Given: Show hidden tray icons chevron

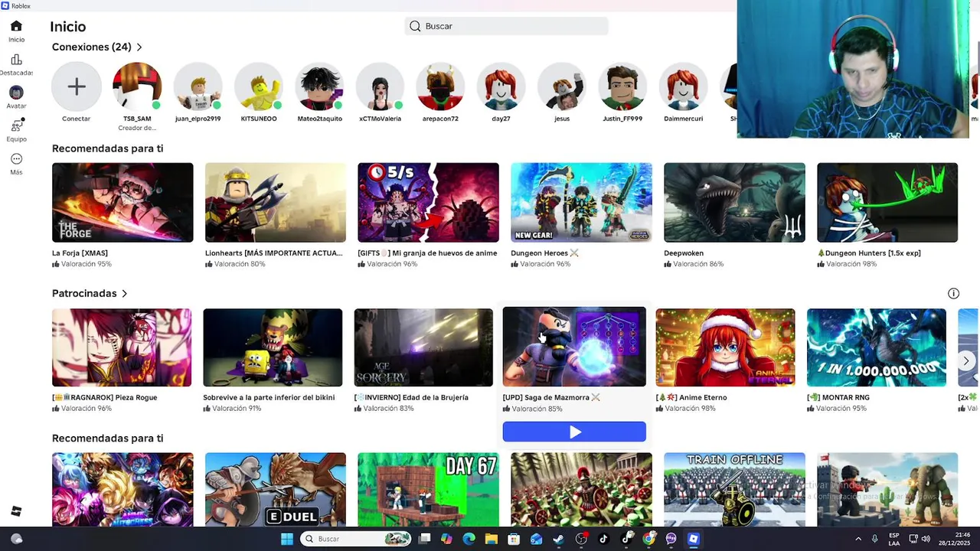Looking at the screenshot, I should click(x=857, y=539).
